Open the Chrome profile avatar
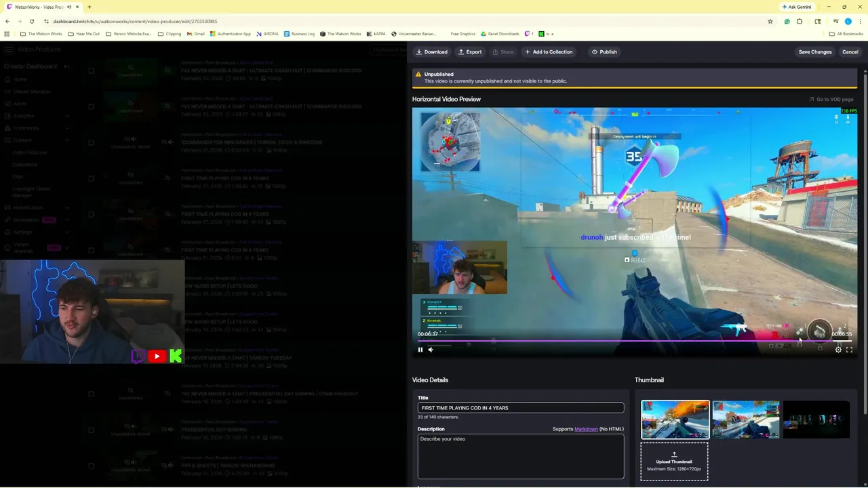Image resolution: width=868 pixels, height=488 pixels. [848, 21]
